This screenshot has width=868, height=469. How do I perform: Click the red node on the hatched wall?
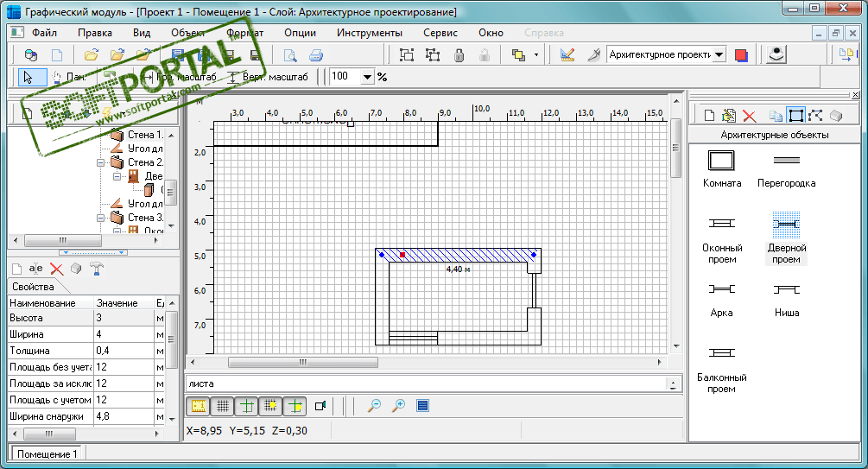[x=402, y=255]
